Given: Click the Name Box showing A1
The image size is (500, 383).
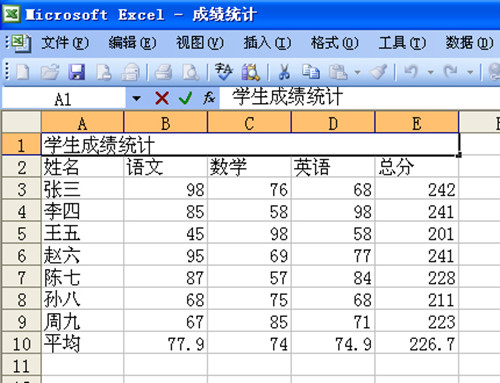Looking at the screenshot, I should (63, 99).
